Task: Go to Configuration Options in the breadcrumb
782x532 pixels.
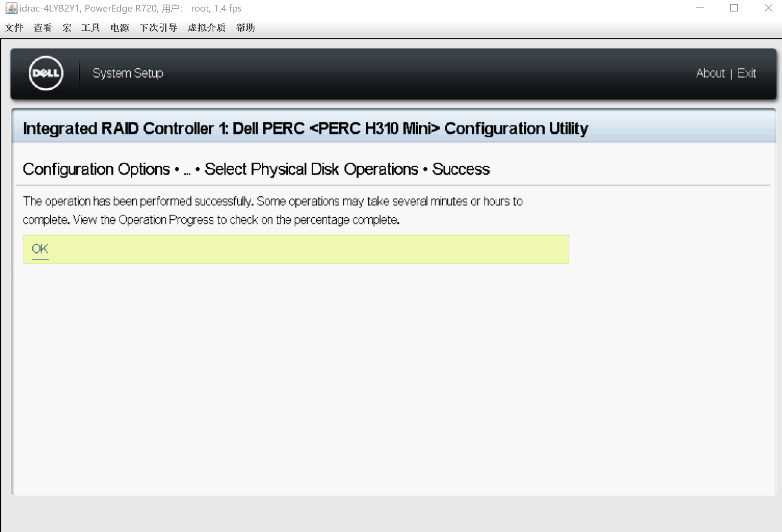Action: pyautogui.click(x=96, y=169)
